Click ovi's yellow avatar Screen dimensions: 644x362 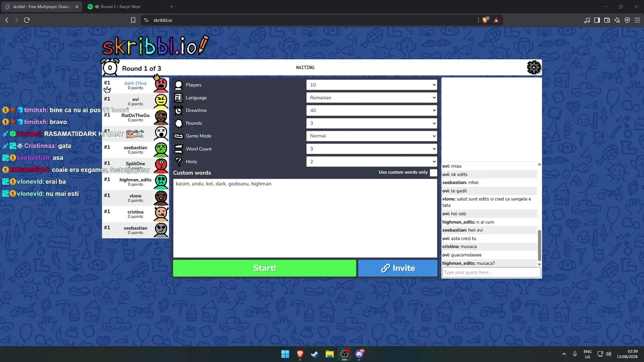point(161,102)
